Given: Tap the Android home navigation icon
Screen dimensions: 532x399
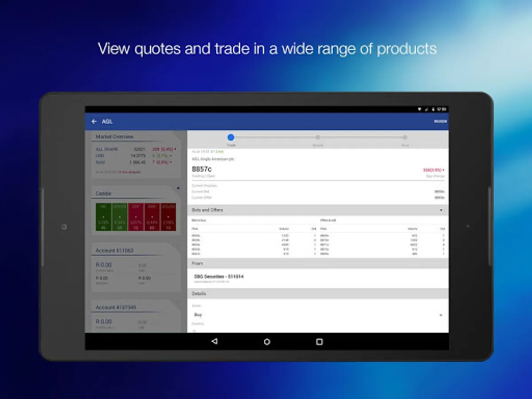Looking at the screenshot, I should (267, 342).
